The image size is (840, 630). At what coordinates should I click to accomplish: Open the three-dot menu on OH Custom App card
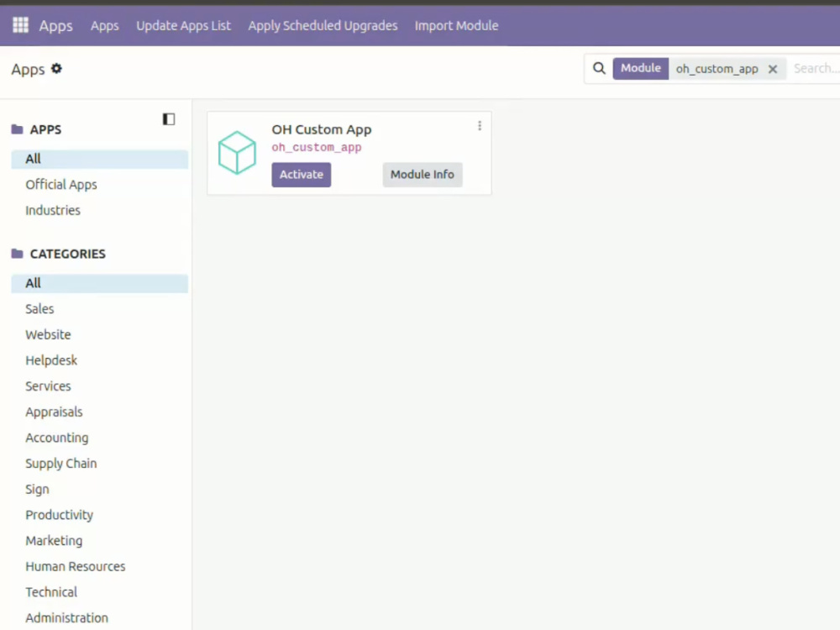pyautogui.click(x=480, y=126)
